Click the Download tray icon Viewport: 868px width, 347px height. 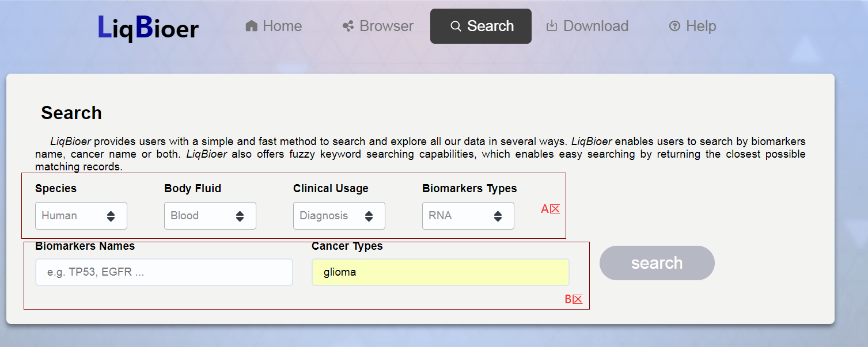pos(552,26)
